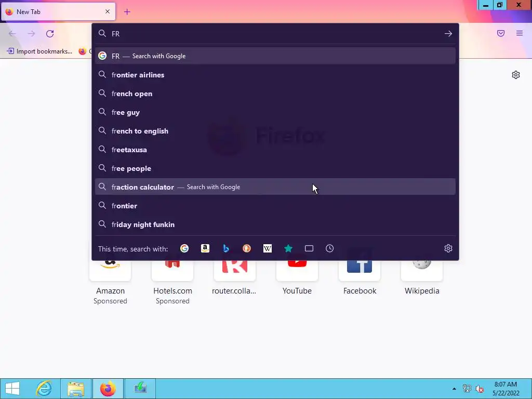
Task: Personalize new tab with gear icon
Action: pyautogui.click(x=516, y=75)
